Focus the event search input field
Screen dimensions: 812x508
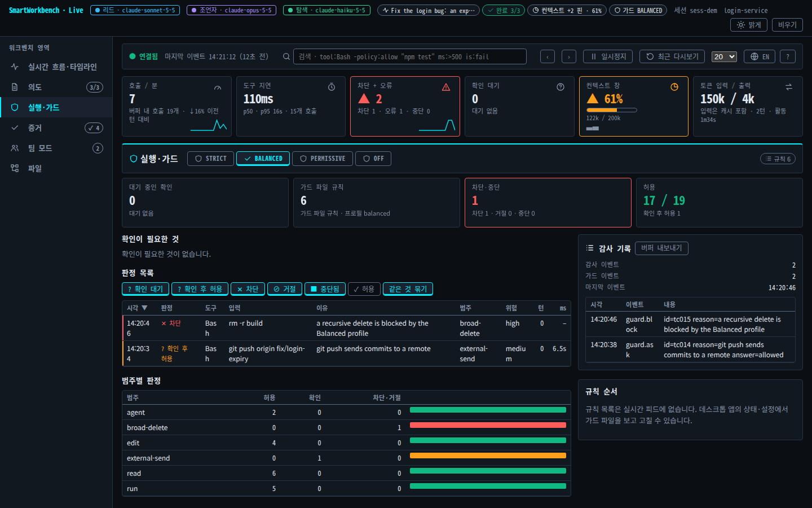pos(410,56)
